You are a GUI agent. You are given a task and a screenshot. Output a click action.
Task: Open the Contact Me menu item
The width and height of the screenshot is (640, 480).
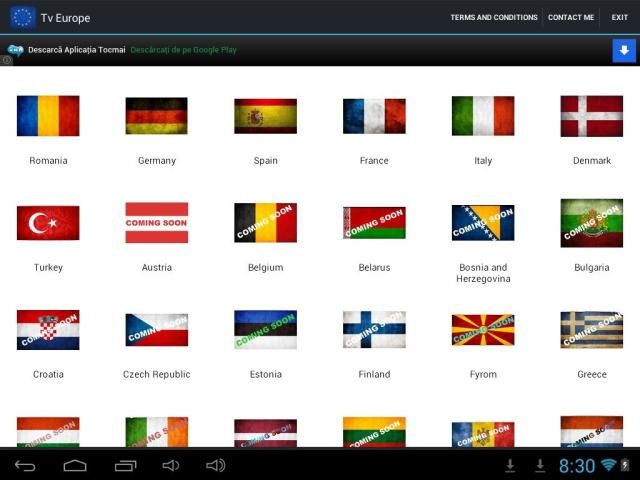(x=571, y=17)
